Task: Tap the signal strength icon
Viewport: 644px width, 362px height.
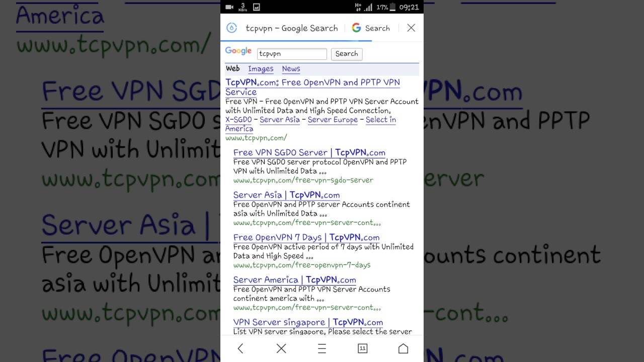Action: click(369, 7)
